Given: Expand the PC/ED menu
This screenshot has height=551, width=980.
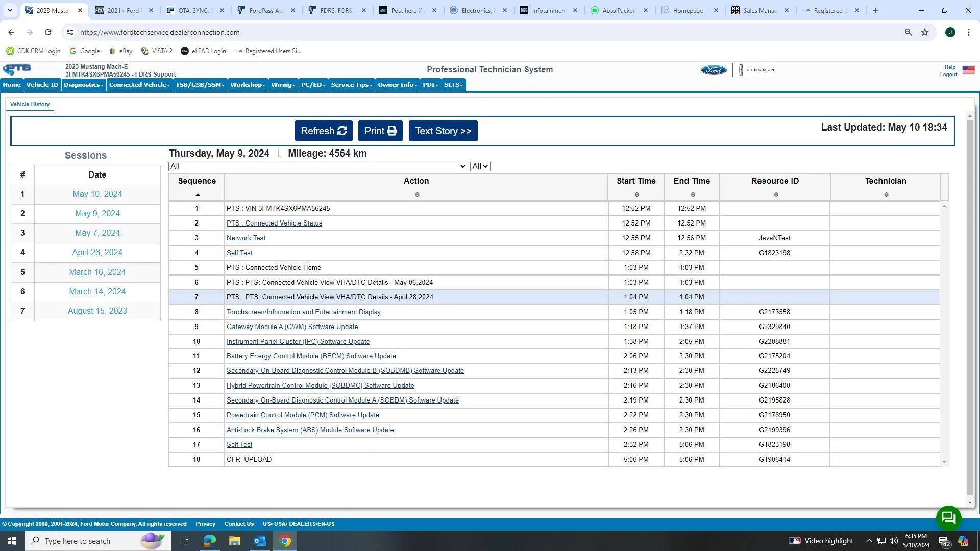Looking at the screenshot, I should (x=313, y=85).
